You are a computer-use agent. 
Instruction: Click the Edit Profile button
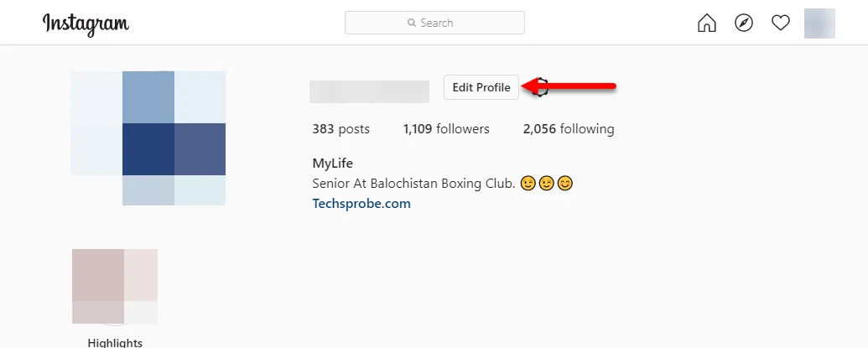(x=481, y=87)
